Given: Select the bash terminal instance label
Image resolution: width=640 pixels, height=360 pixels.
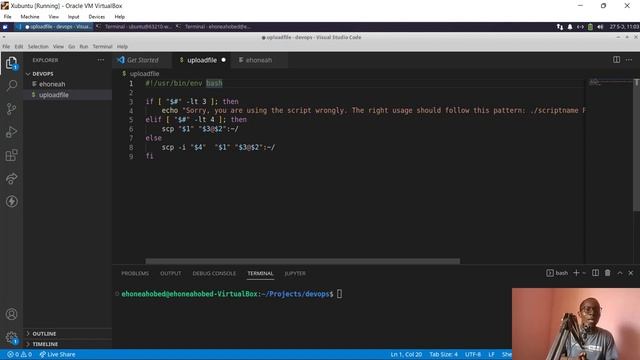Looking at the screenshot, I should point(557,273).
